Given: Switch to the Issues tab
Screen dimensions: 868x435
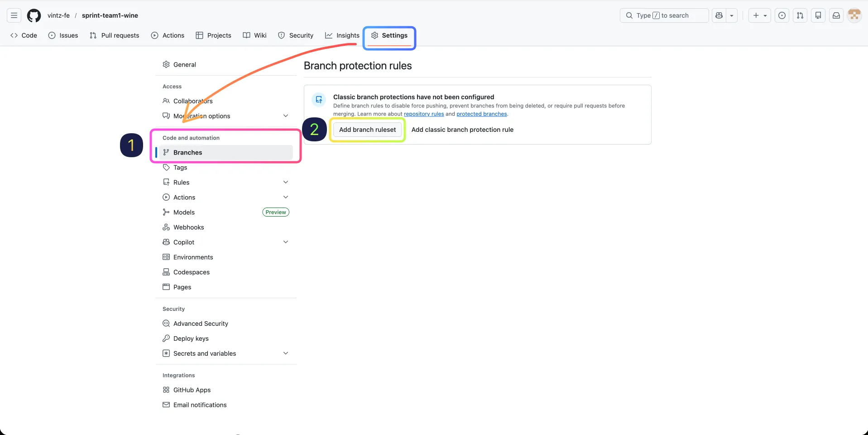Looking at the screenshot, I should tap(63, 35).
